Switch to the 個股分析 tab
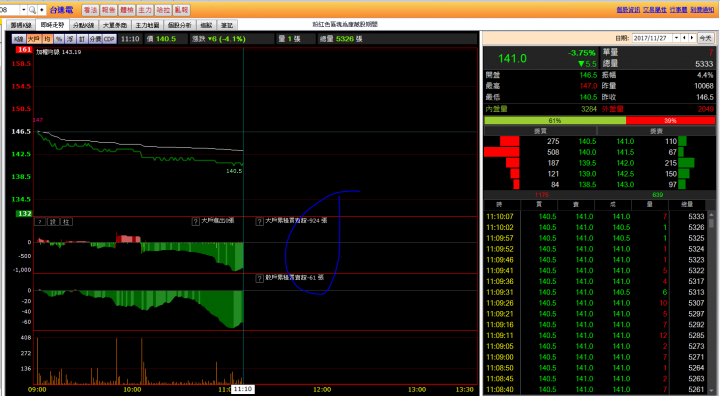The height and width of the screenshot is (396, 720). [x=180, y=25]
